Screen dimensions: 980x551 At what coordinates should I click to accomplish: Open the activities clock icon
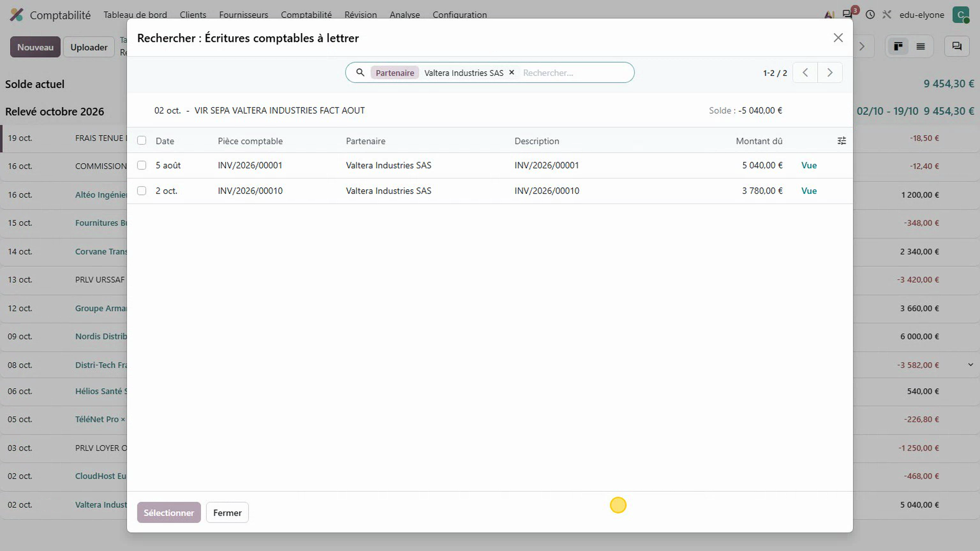pyautogui.click(x=870, y=15)
